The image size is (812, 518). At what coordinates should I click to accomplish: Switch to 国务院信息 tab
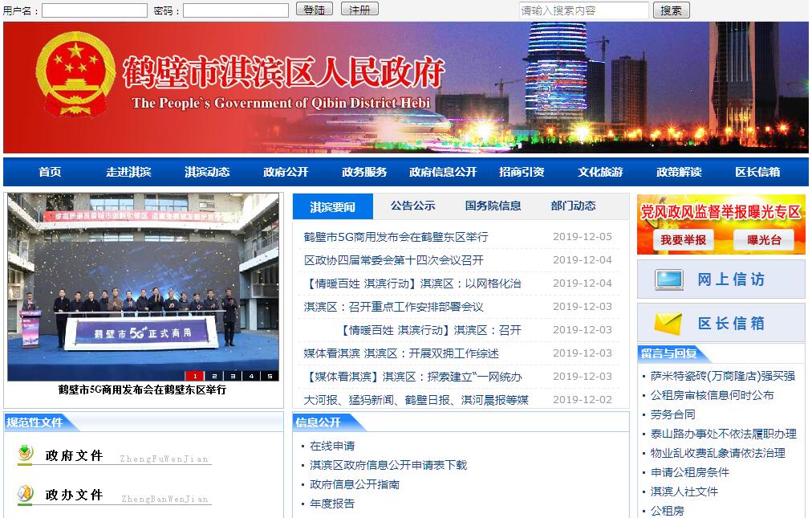click(x=493, y=206)
